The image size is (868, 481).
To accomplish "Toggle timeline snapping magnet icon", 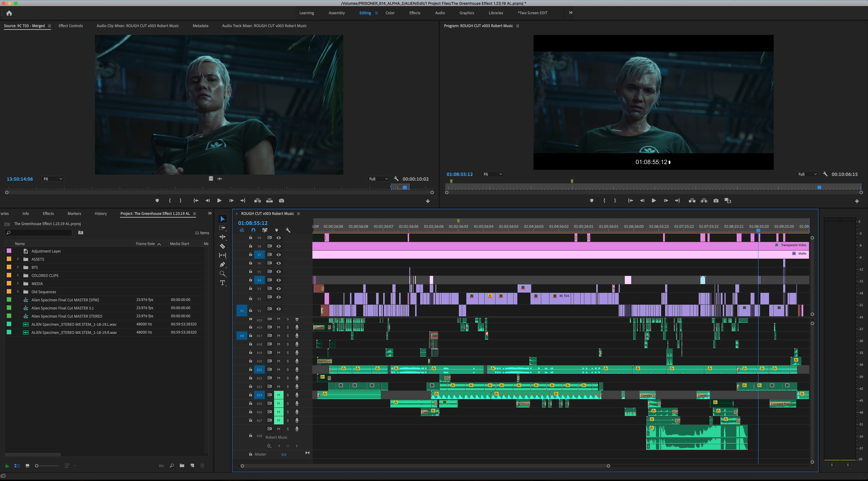I will (x=253, y=230).
